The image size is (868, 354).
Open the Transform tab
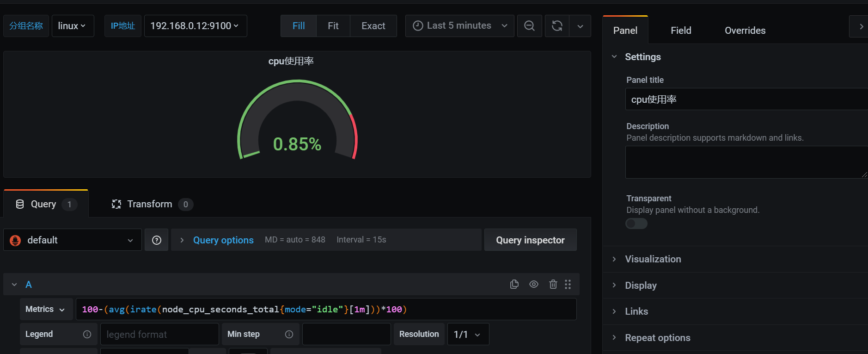152,204
